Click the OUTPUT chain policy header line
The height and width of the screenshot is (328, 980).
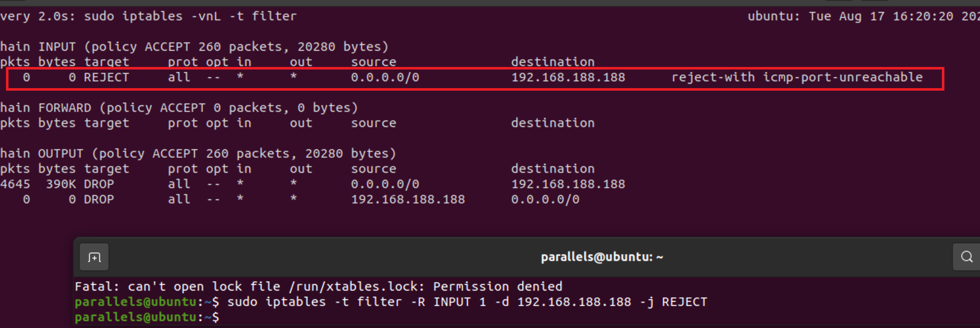pos(198,153)
